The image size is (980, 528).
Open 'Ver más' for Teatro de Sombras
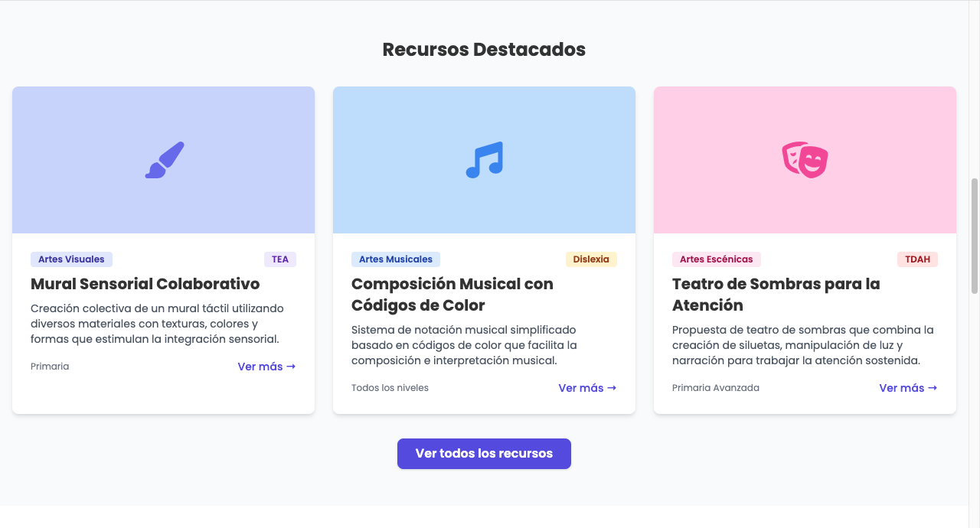(908, 388)
